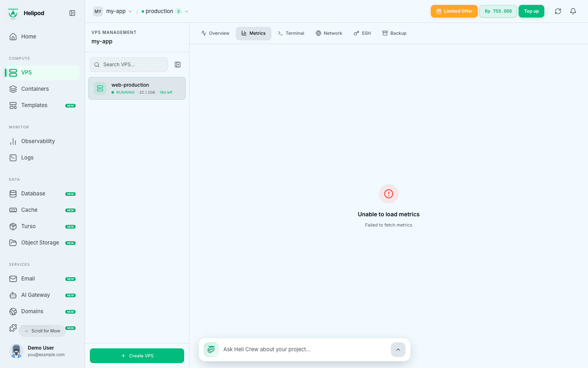
Task: Expand the production environment dropdown
Action: click(165, 11)
